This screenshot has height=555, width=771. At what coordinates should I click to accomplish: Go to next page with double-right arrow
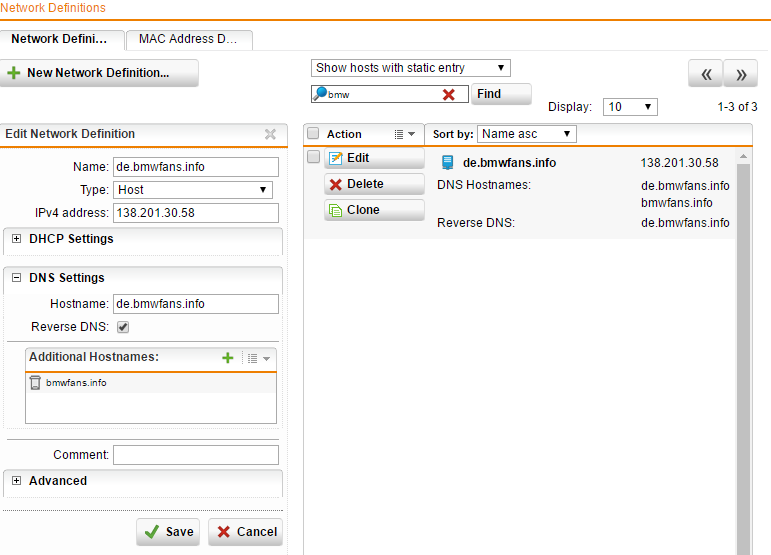(x=741, y=74)
